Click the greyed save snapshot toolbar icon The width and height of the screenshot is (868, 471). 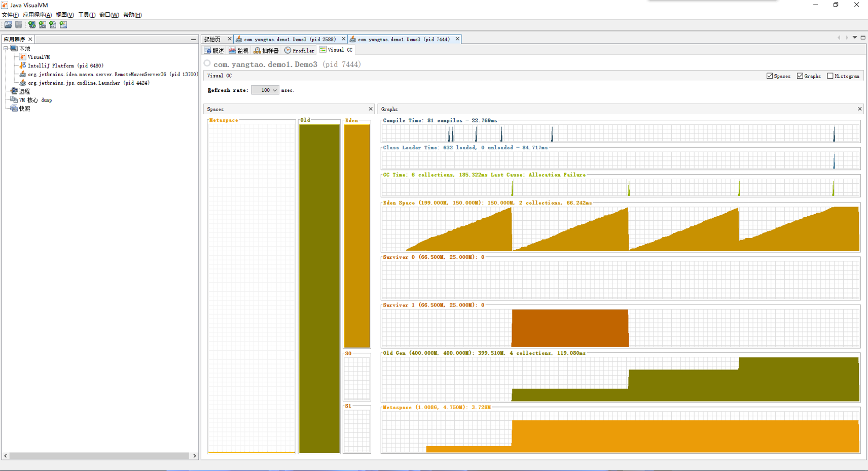(19, 25)
